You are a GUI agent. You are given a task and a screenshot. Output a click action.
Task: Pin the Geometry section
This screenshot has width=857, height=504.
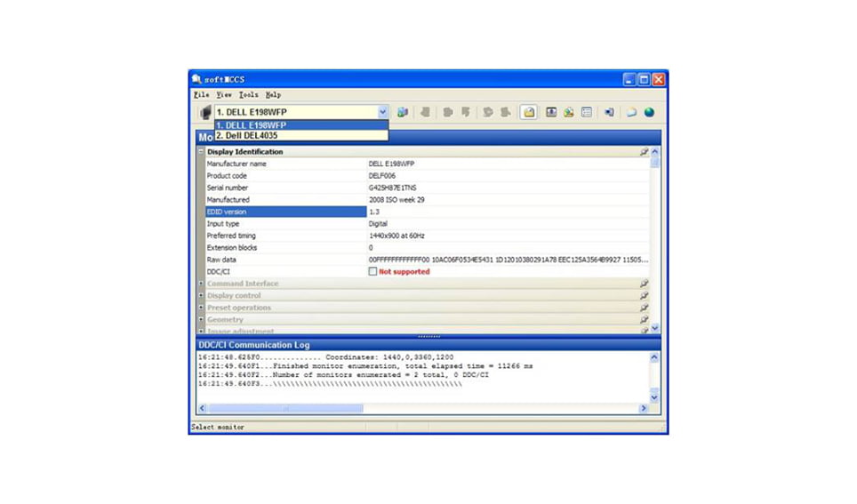[644, 319]
